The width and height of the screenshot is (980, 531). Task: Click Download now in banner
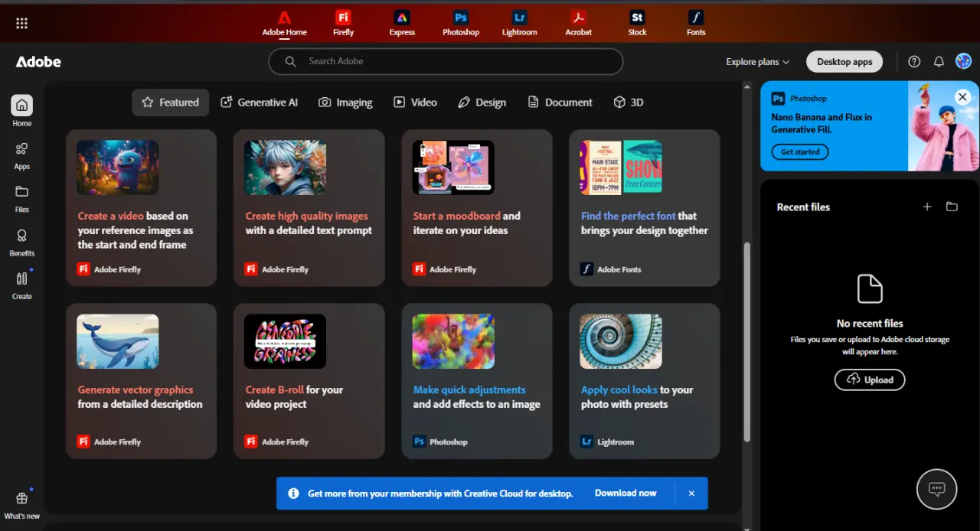click(x=626, y=494)
